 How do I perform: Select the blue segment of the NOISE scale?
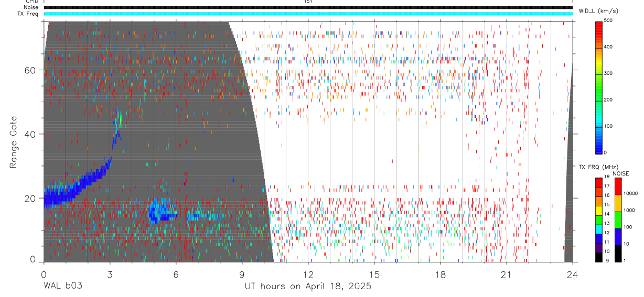tap(617, 237)
